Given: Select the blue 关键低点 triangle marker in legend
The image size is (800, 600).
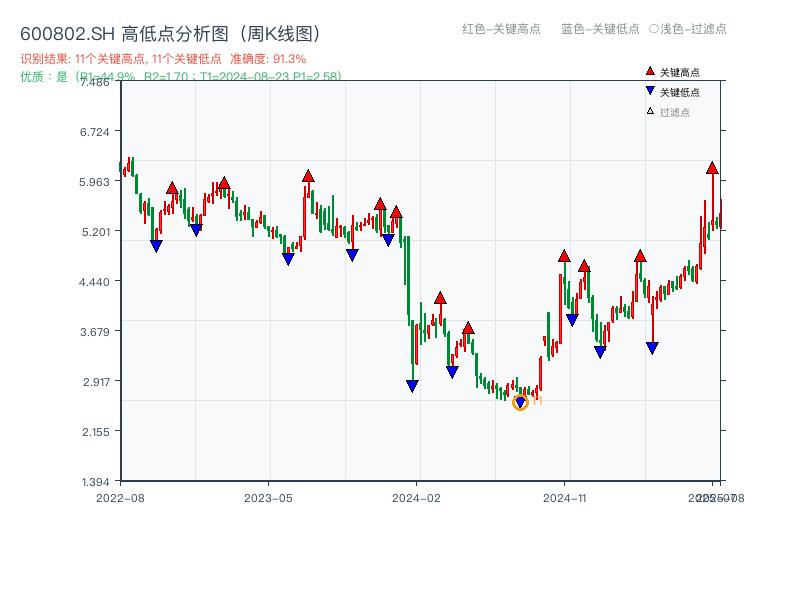Looking at the screenshot, I should (649, 93).
